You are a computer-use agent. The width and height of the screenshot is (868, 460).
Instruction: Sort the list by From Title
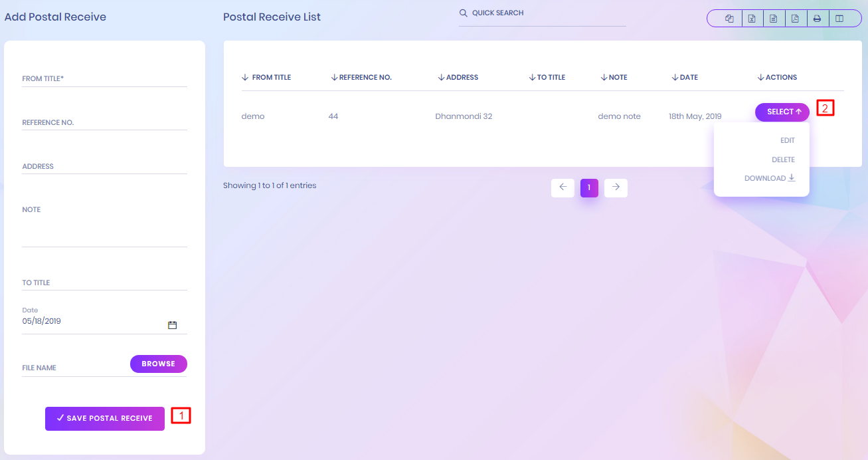266,78
